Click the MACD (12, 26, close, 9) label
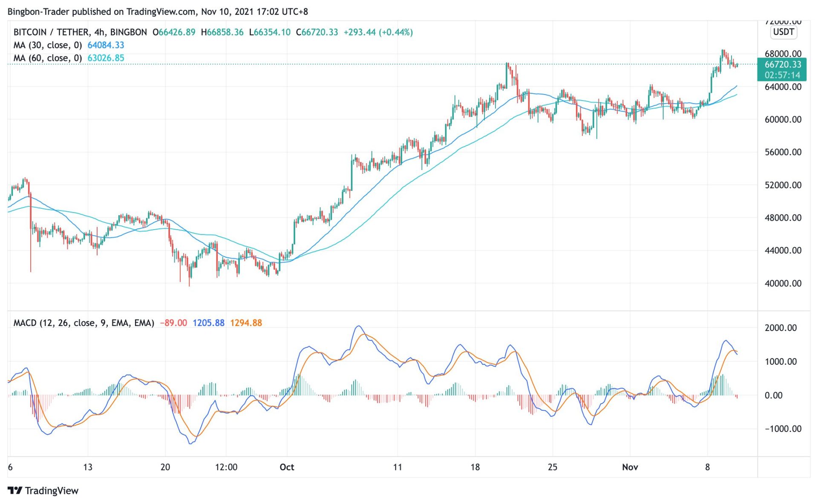 tap(83, 323)
